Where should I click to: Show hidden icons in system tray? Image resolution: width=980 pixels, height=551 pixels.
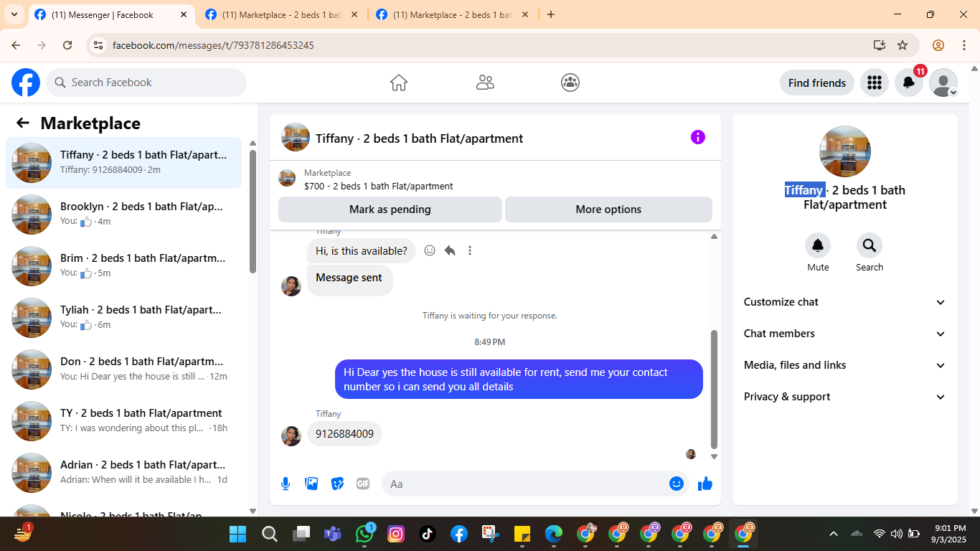point(833,534)
